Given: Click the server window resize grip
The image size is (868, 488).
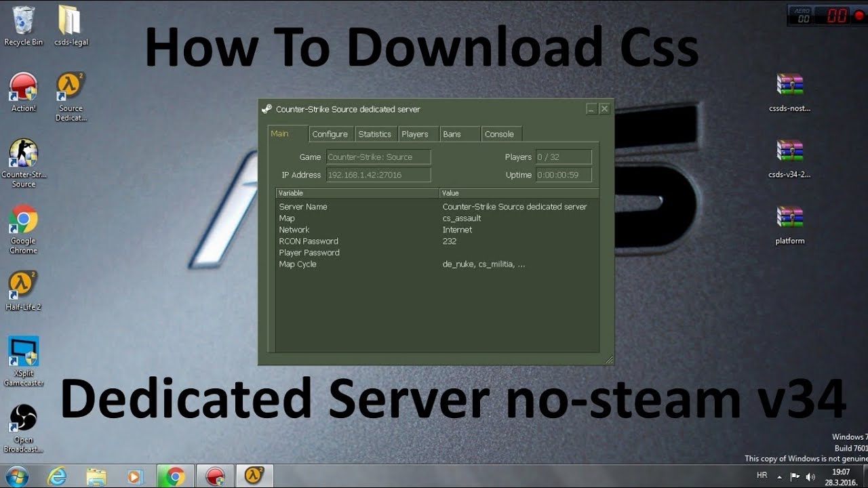Looking at the screenshot, I should point(608,360).
